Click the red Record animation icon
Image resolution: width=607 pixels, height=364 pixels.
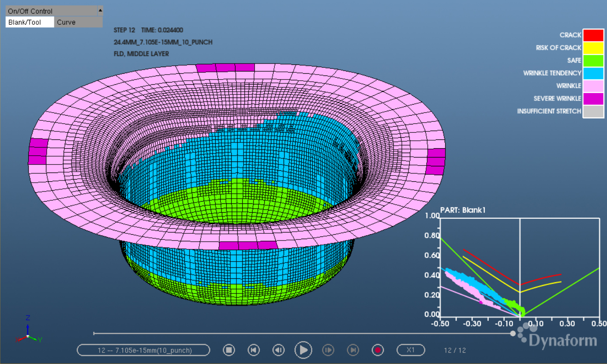point(378,350)
